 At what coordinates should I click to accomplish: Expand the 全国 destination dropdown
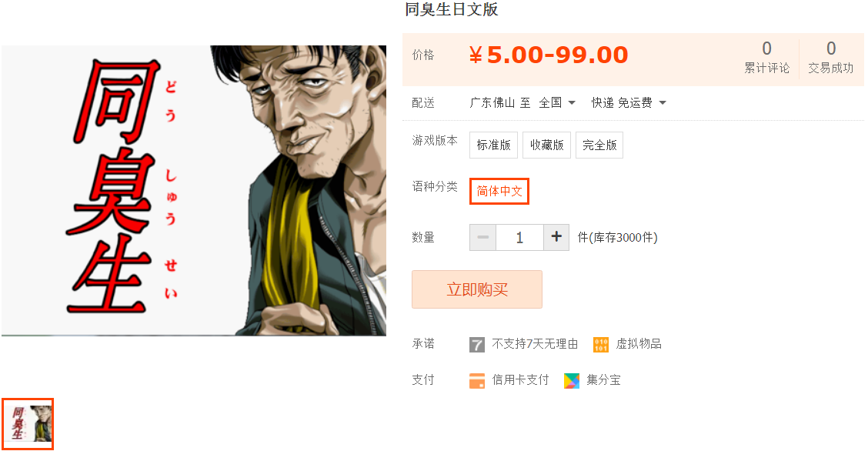pos(557,103)
